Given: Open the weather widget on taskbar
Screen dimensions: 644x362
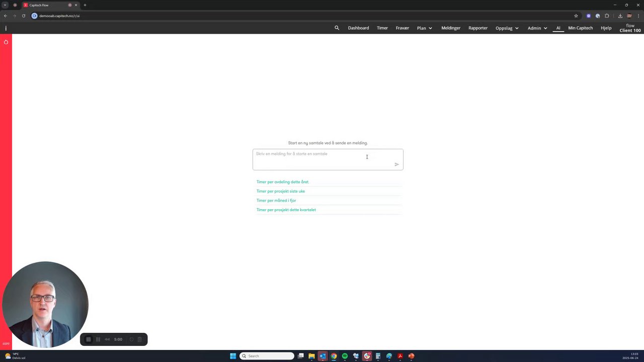Looking at the screenshot, I should pyautogui.click(x=15, y=356).
